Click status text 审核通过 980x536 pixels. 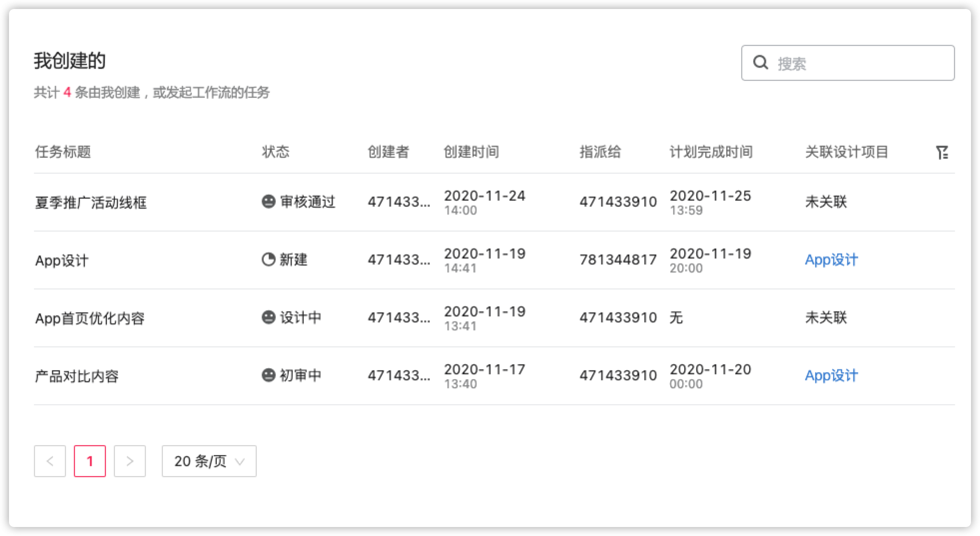308,202
